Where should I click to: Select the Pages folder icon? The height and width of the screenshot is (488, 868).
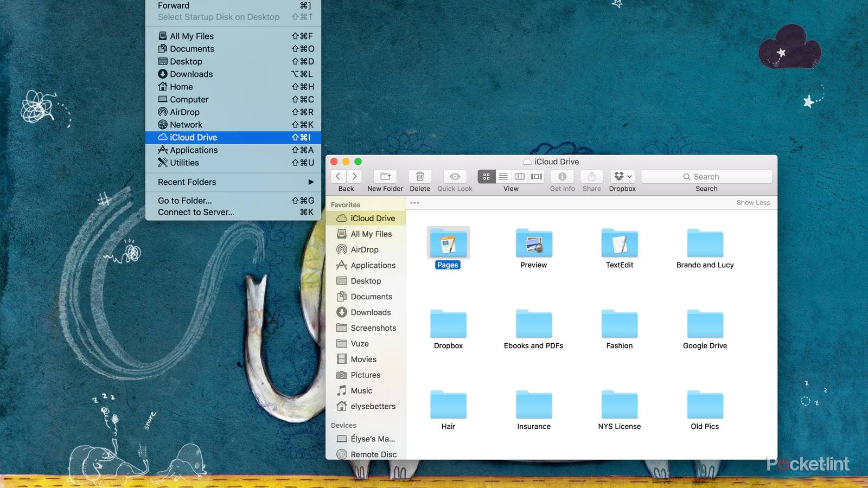448,243
